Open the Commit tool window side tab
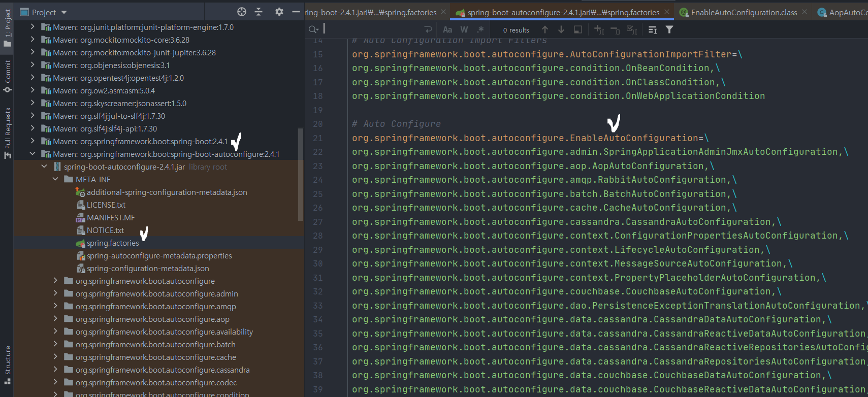The image size is (868, 397). point(7,77)
